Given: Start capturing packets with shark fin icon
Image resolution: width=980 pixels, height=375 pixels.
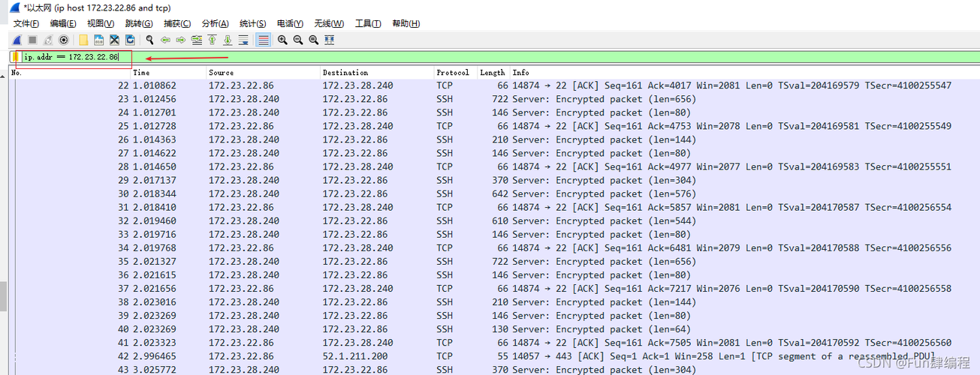Looking at the screenshot, I should pyautogui.click(x=17, y=40).
